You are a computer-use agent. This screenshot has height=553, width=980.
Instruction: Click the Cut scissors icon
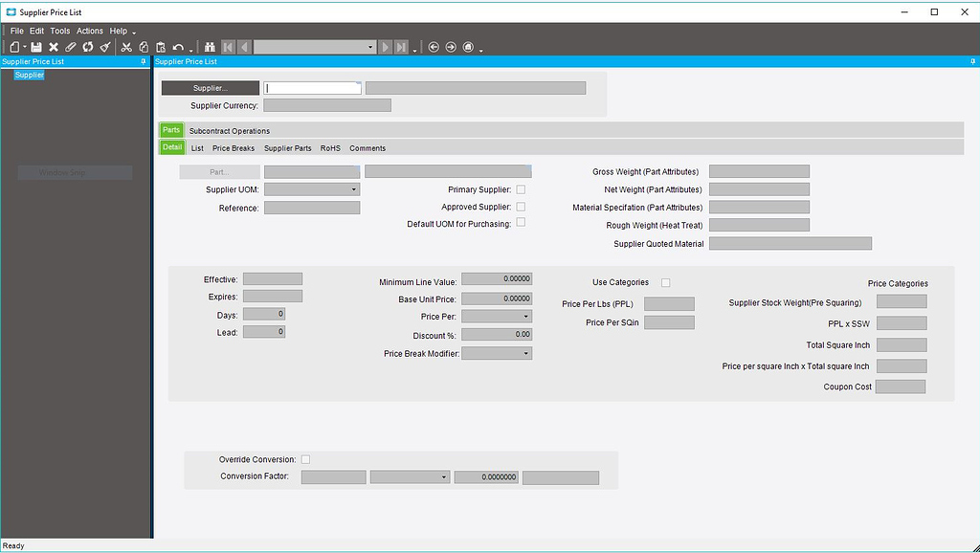[126, 47]
